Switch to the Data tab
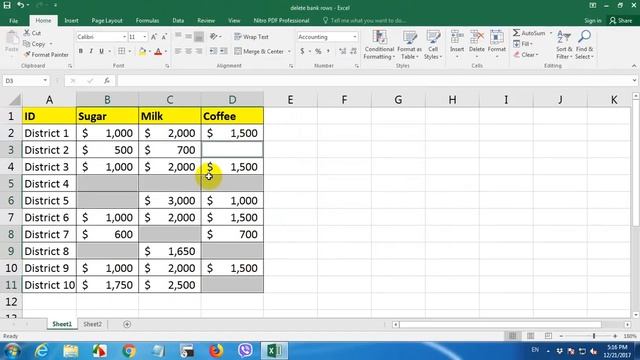The height and width of the screenshot is (360, 640). click(x=178, y=20)
